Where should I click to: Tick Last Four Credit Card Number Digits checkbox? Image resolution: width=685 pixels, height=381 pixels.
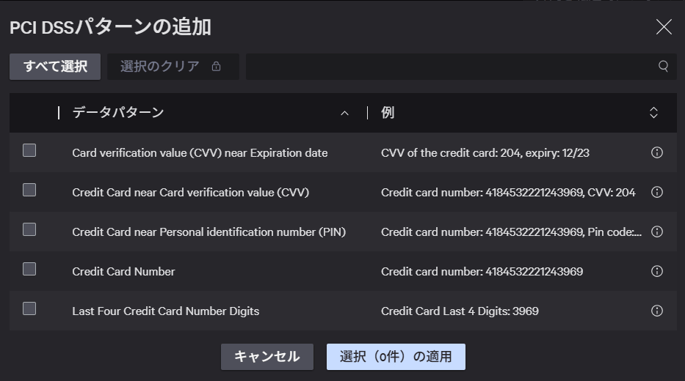[x=29, y=309]
